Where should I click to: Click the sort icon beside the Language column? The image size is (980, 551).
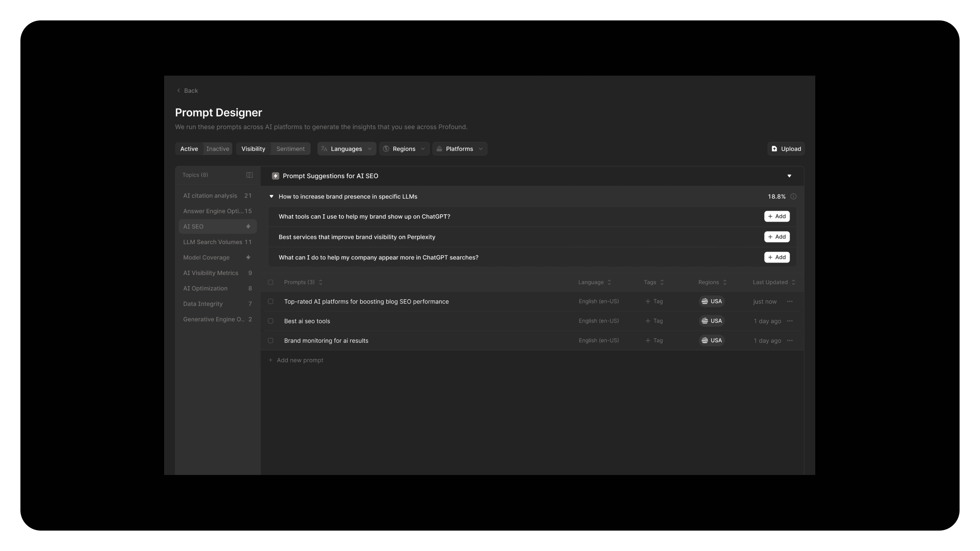coord(609,282)
